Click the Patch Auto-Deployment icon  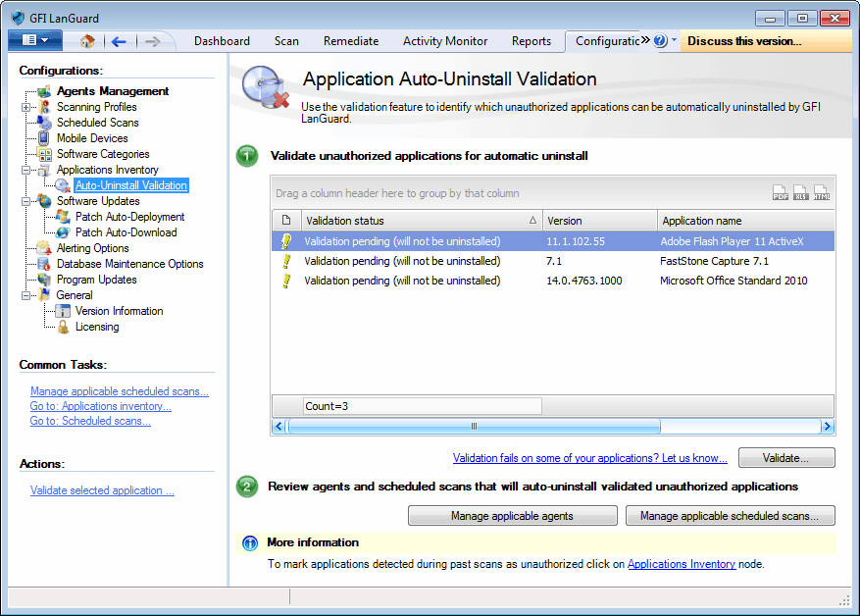click(63, 217)
